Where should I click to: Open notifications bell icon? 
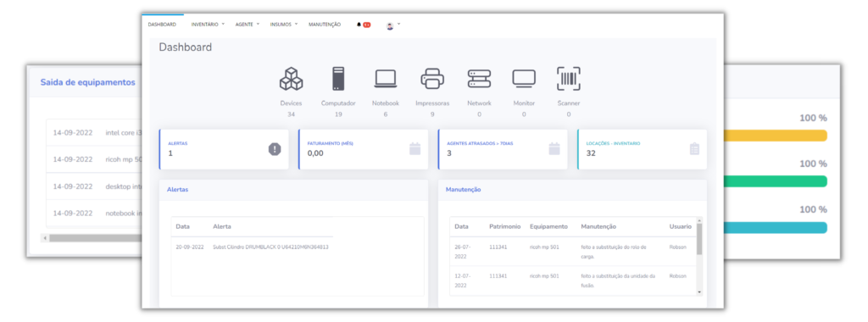[x=359, y=25]
